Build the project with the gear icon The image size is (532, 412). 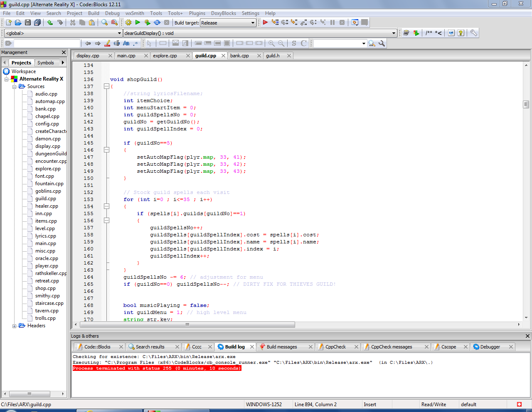click(128, 22)
